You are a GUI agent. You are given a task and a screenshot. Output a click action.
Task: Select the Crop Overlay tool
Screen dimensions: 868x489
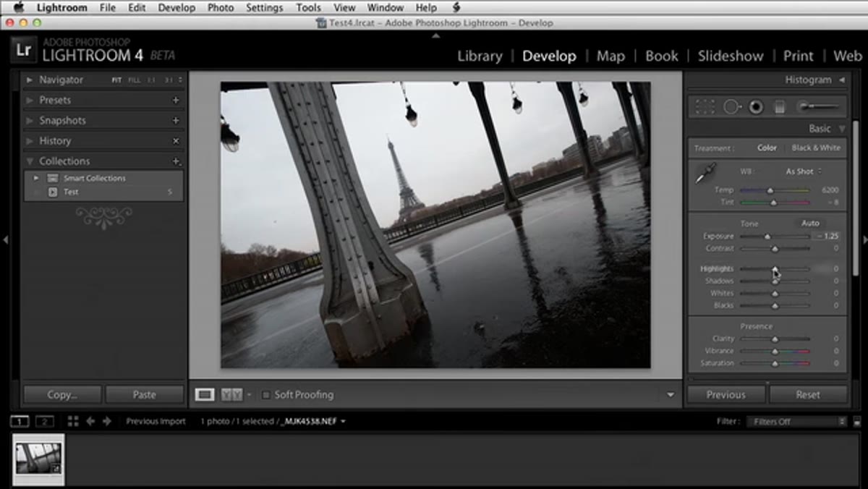[705, 107]
